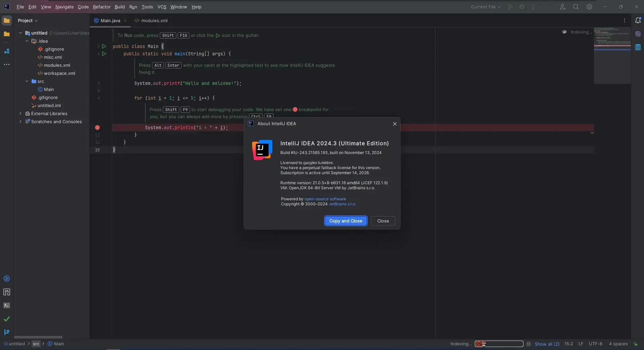
Task: Click the Mario indexing progress bar
Action: click(x=499, y=344)
